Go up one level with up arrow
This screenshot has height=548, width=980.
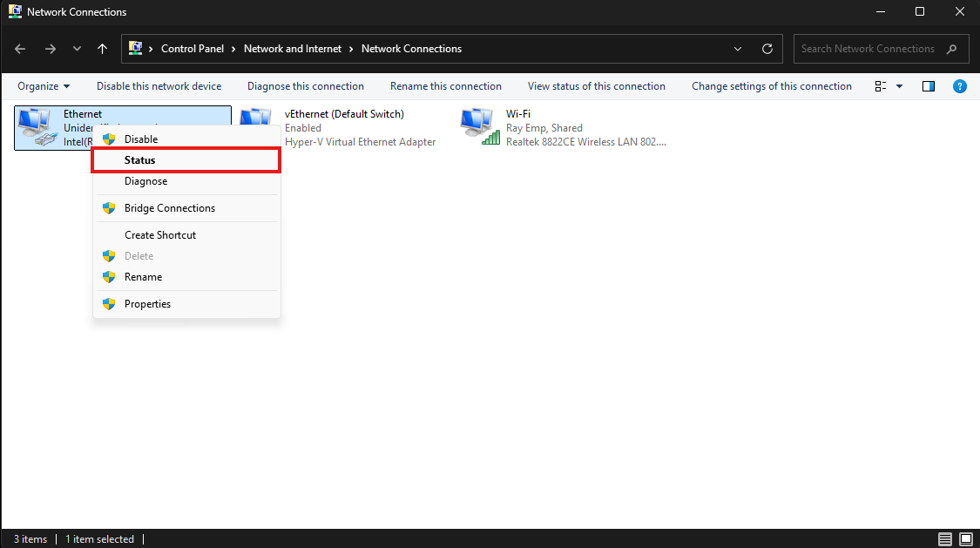pos(103,49)
